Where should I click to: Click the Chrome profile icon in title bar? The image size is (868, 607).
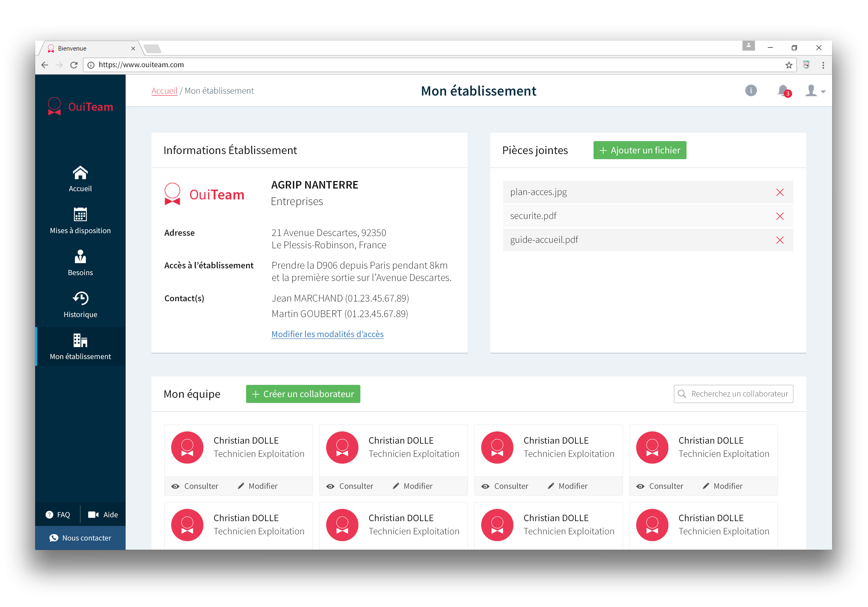pos(749,46)
